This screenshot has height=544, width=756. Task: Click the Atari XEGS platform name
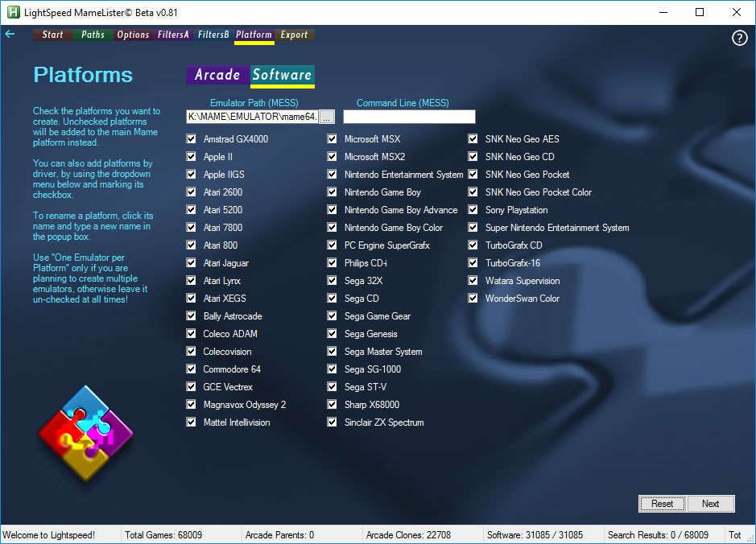225,299
